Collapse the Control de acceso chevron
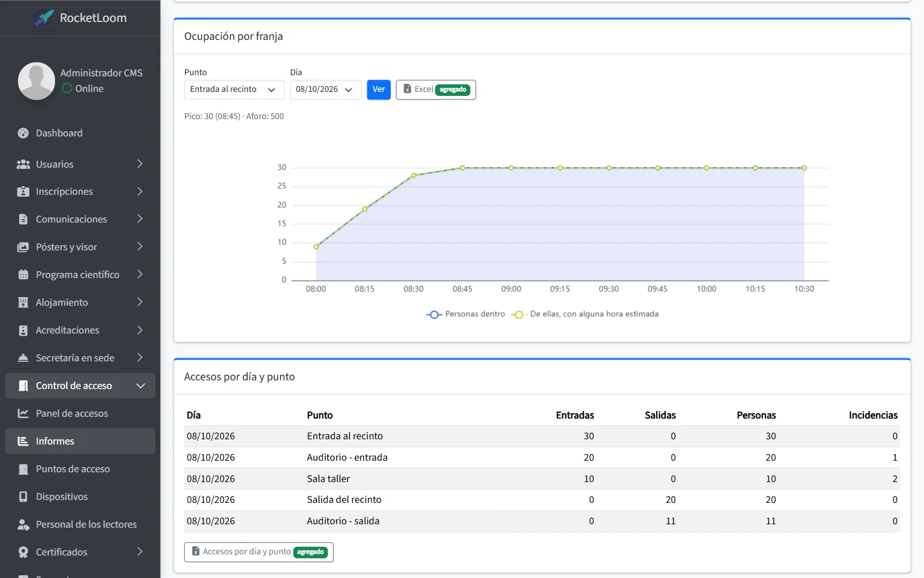Screen dimensions: 924x578 pos(140,386)
